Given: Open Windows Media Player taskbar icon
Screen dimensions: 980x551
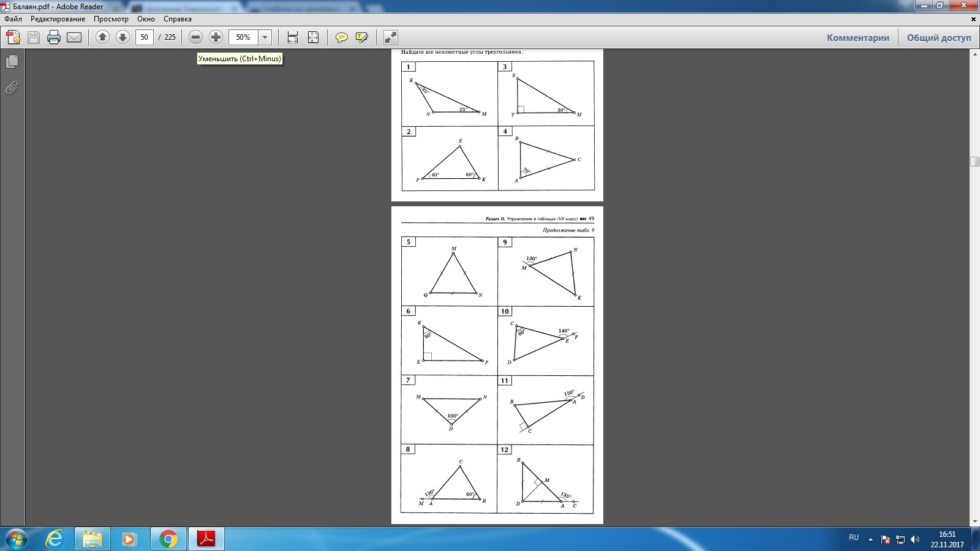Looking at the screenshot, I should (x=130, y=539).
